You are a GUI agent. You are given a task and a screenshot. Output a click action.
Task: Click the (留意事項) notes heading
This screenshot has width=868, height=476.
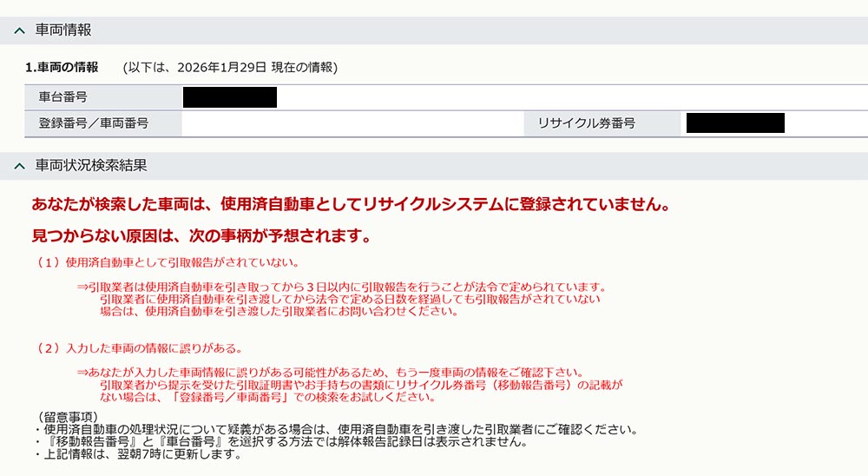[67, 417]
